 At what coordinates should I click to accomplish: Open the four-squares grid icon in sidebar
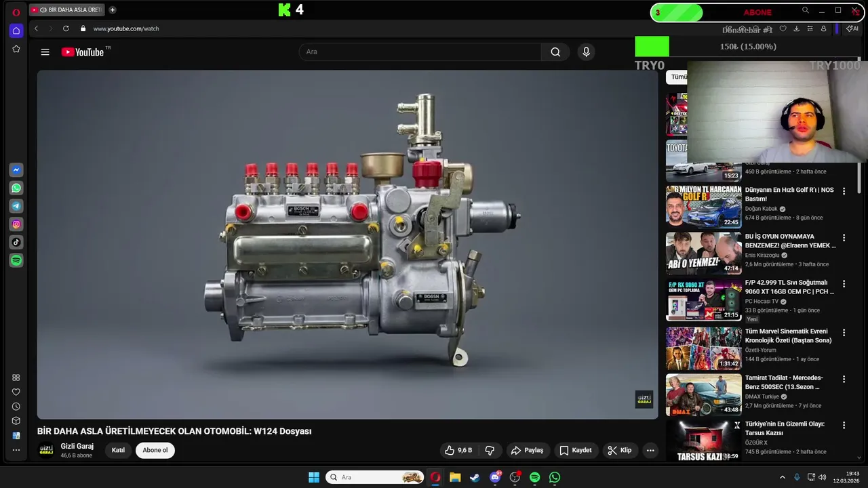(16, 378)
